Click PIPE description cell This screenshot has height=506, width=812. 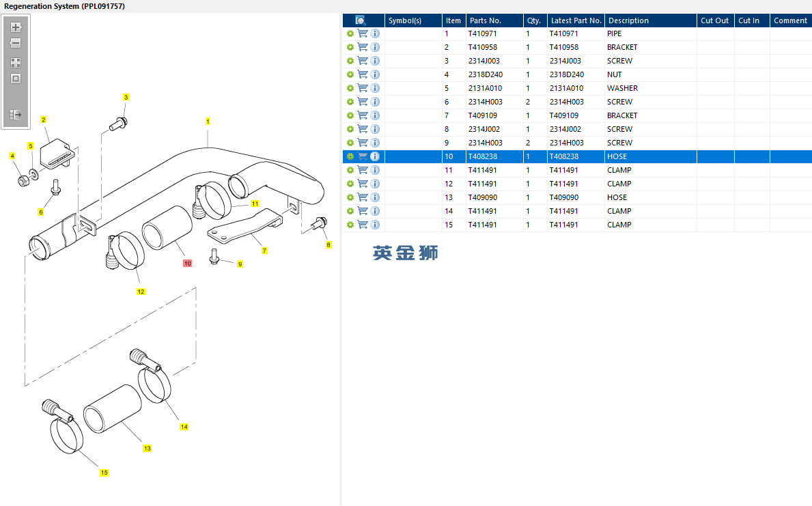coord(614,33)
